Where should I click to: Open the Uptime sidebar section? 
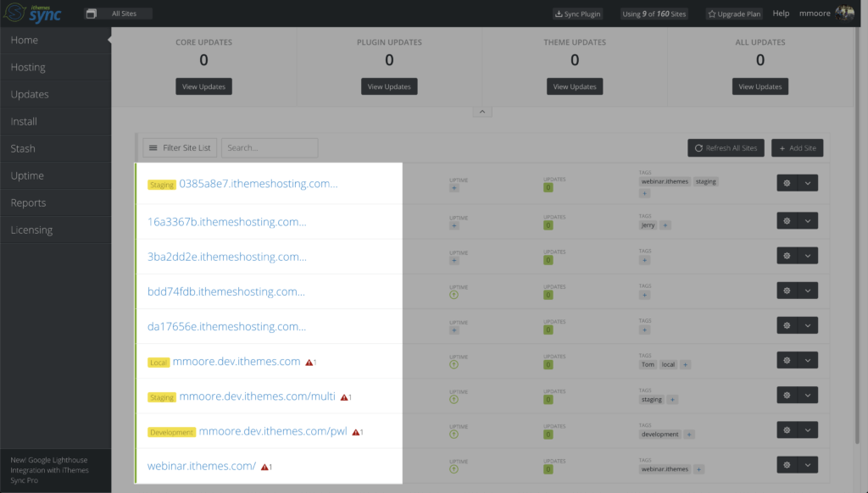55,176
